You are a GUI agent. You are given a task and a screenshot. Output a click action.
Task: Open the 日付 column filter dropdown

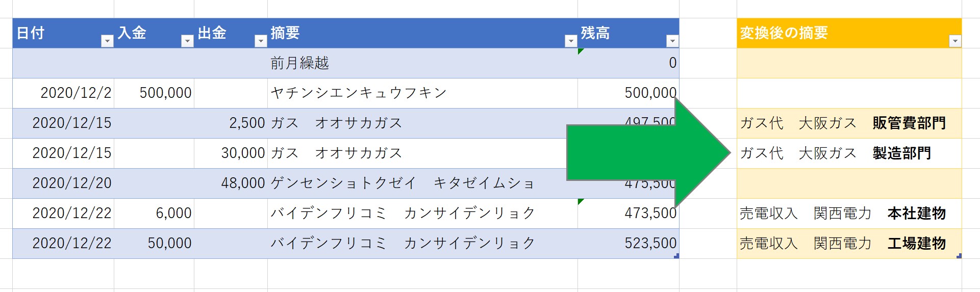(x=107, y=41)
